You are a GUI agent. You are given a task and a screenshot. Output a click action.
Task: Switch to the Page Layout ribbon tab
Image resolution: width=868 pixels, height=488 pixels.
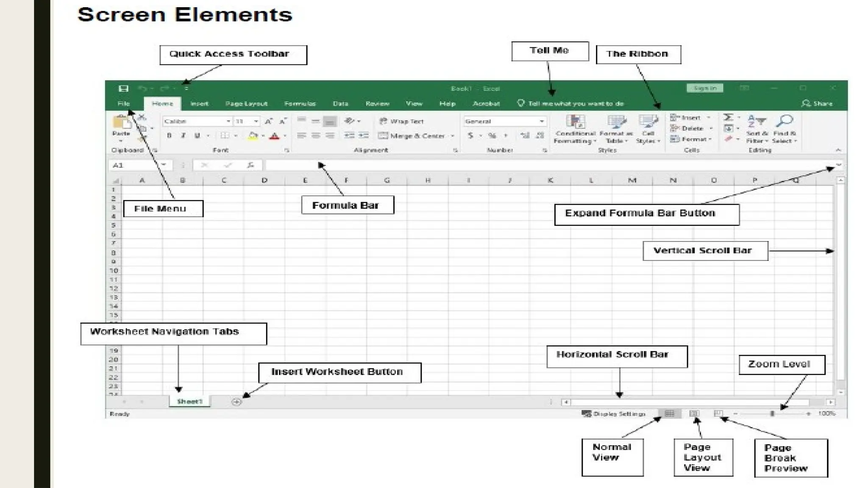point(246,103)
